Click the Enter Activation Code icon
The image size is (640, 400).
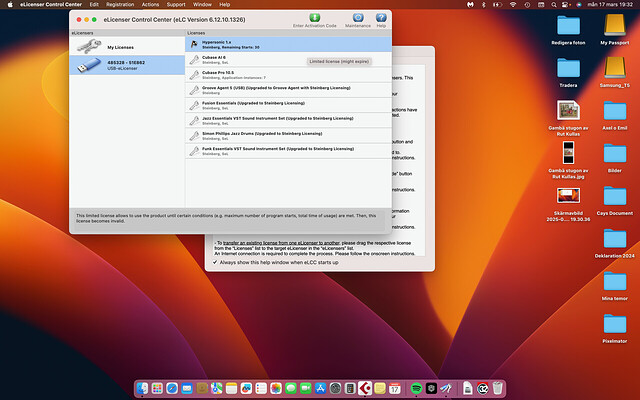pyautogui.click(x=314, y=18)
